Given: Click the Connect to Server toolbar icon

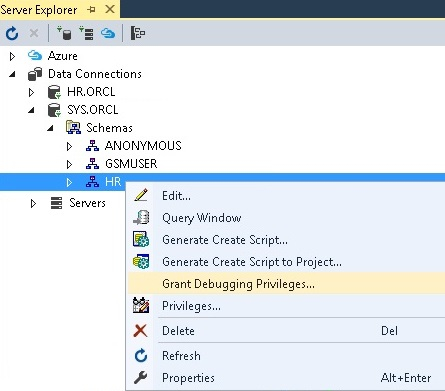Looking at the screenshot, I should click(x=86, y=33).
